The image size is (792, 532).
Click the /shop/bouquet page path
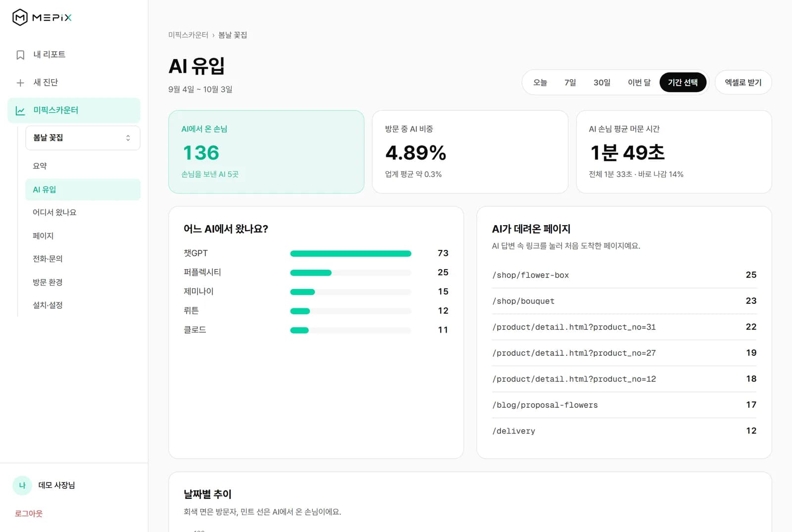(x=523, y=301)
